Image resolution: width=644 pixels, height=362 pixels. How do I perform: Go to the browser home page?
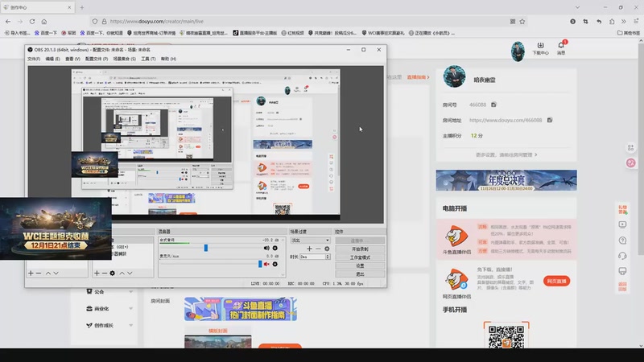click(44, 22)
